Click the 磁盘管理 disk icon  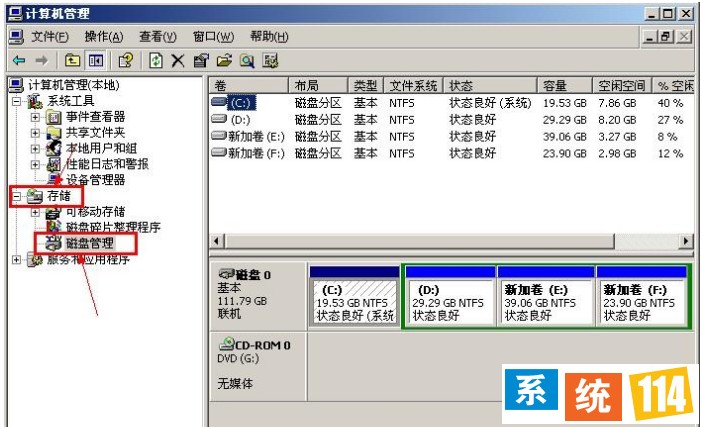(x=54, y=243)
